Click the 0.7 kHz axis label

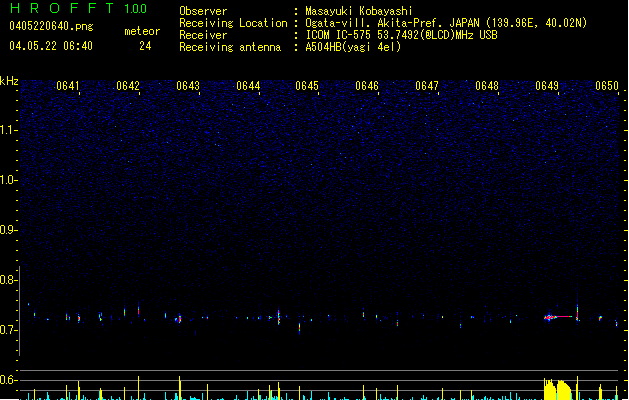tap(8, 330)
